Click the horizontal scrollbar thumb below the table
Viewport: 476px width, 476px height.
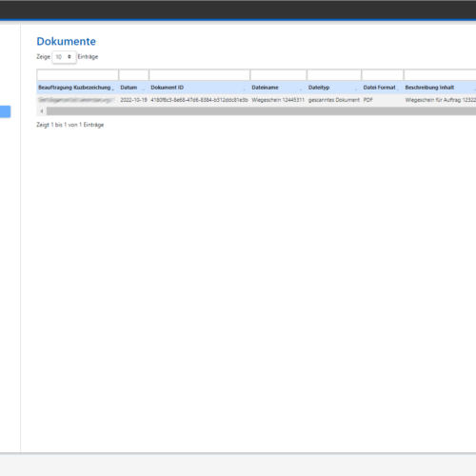pyautogui.click(x=261, y=111)
